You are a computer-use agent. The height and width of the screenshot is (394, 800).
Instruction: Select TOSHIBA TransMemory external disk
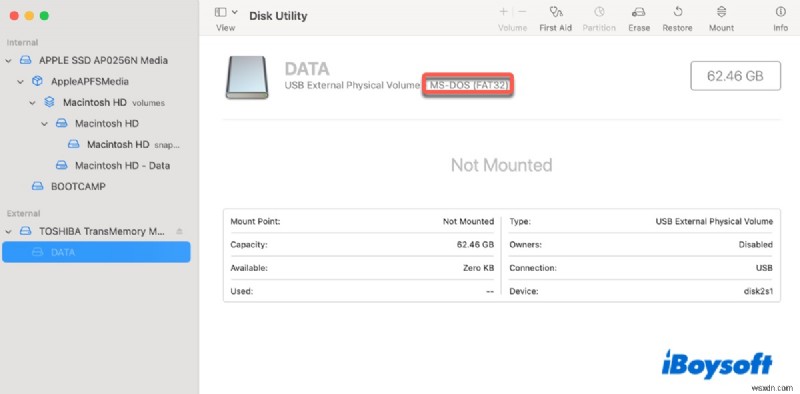point(102,231)
